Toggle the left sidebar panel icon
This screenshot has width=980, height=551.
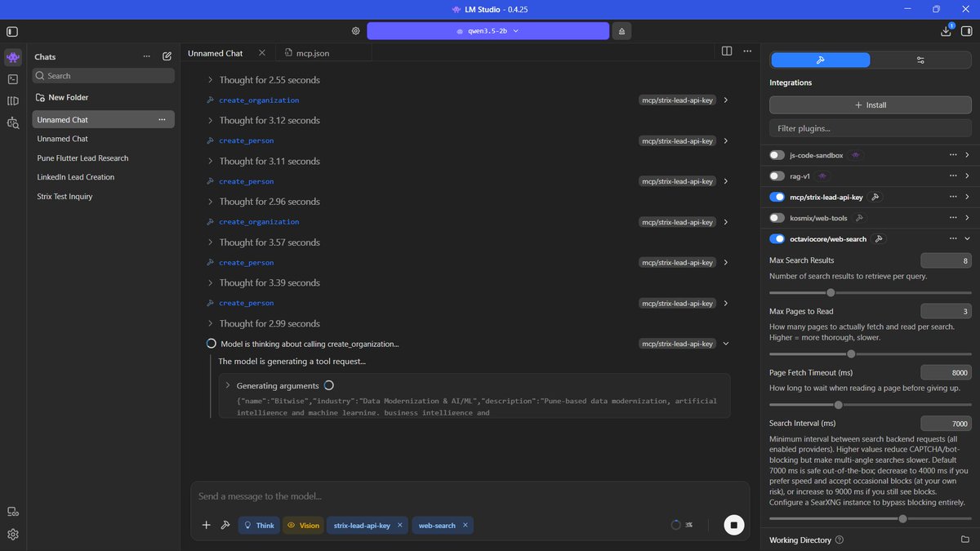coord(11,31)
